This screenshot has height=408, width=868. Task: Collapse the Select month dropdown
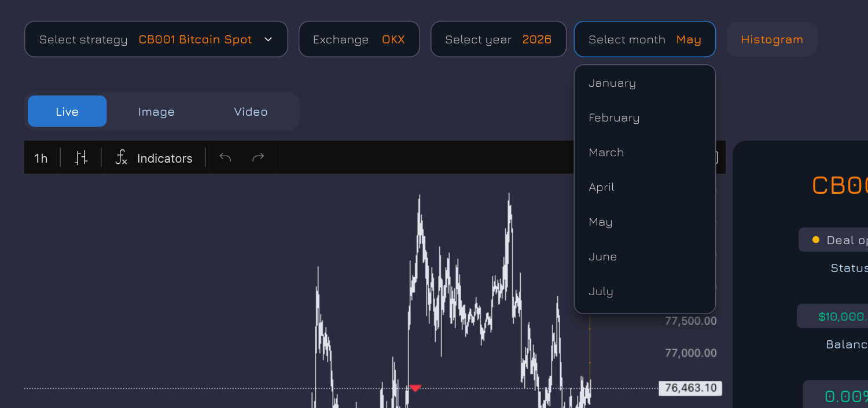tap(645, 39)
